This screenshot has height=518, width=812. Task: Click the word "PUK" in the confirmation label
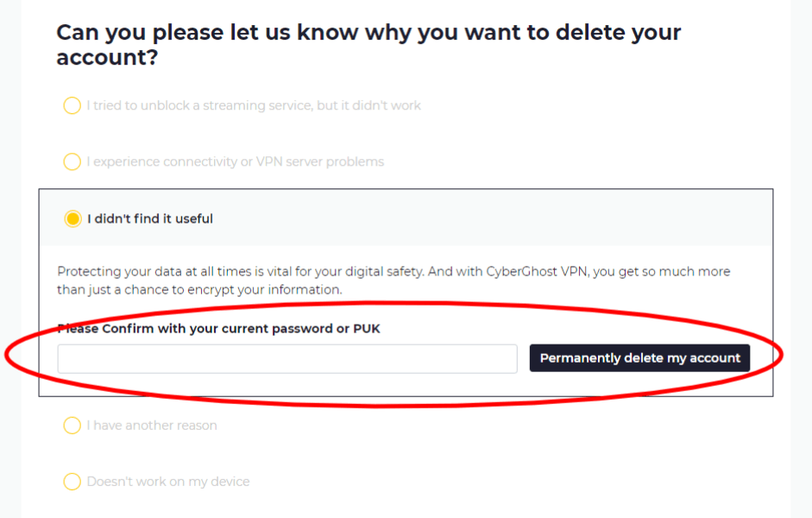367,328
